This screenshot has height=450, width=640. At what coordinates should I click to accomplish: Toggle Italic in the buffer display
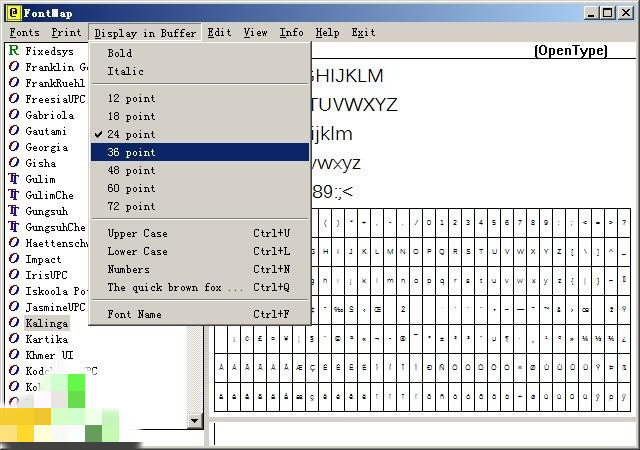click(x=200, y=71)
